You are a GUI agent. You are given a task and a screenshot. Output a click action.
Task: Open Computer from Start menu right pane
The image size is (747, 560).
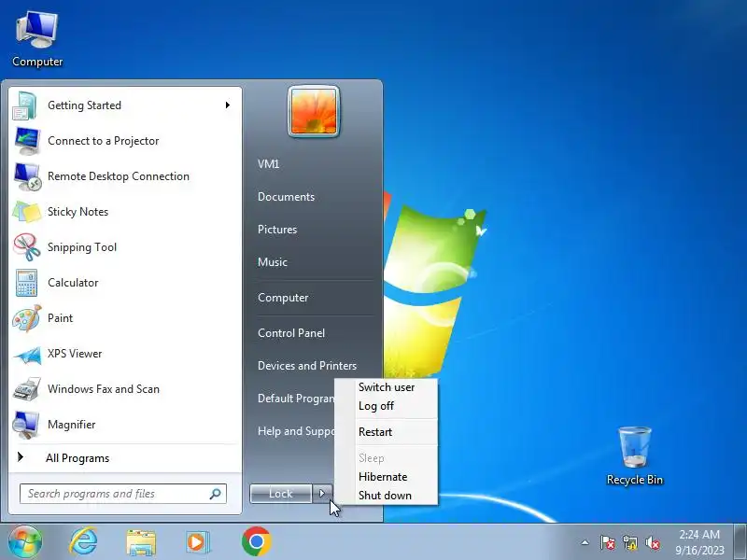pyautogui.click(x=283, y=298)
